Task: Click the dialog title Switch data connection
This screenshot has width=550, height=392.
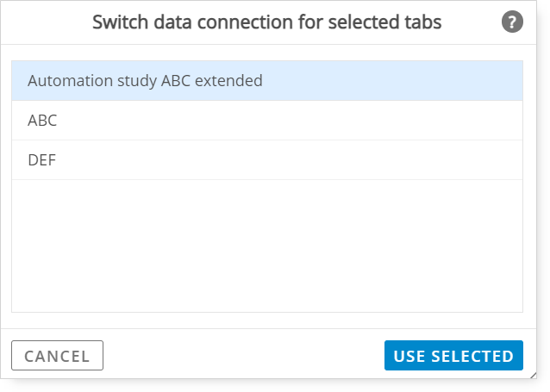Action: click(266, 22)
